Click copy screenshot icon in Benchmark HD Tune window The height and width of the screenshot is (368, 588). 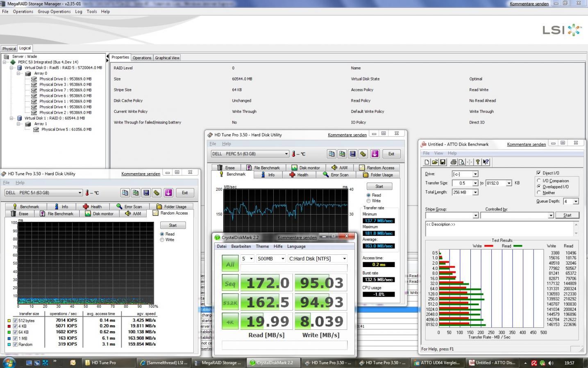[x=342, y=154]
